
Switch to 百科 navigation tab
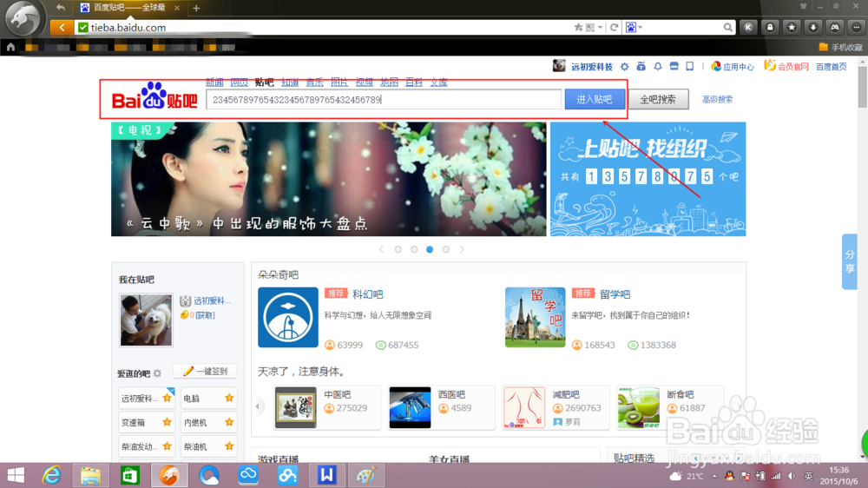pyautogui.click(x=414, y=82)
